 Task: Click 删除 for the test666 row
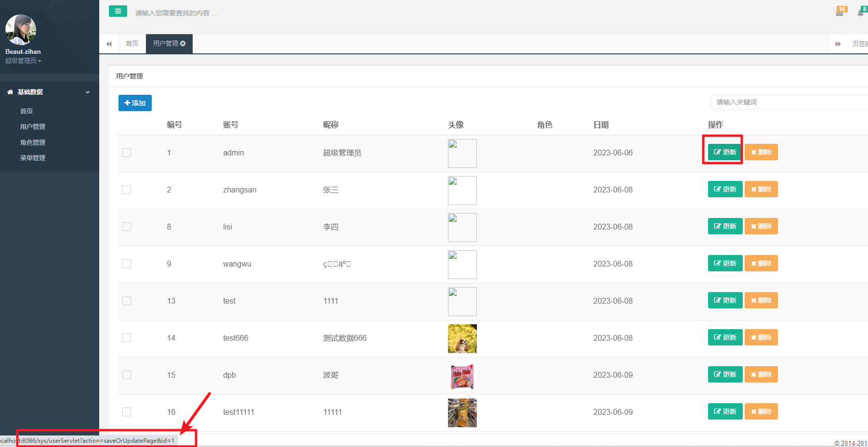761,337
